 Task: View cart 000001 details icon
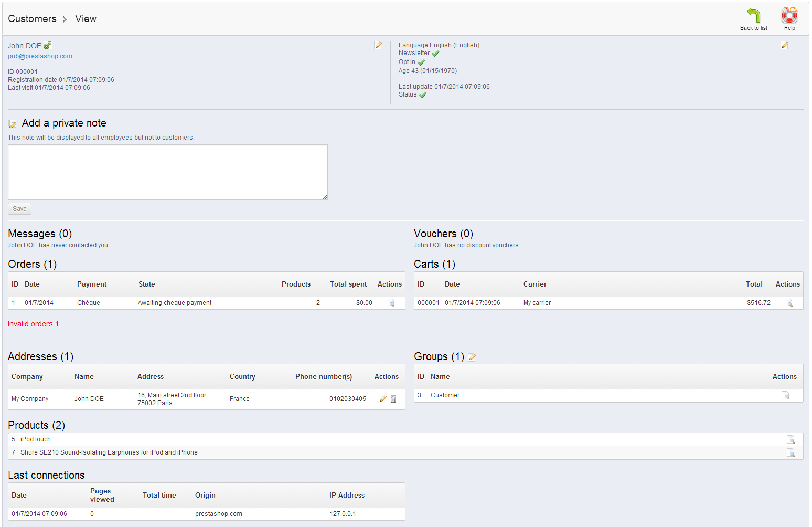click(x=788, y=303)
